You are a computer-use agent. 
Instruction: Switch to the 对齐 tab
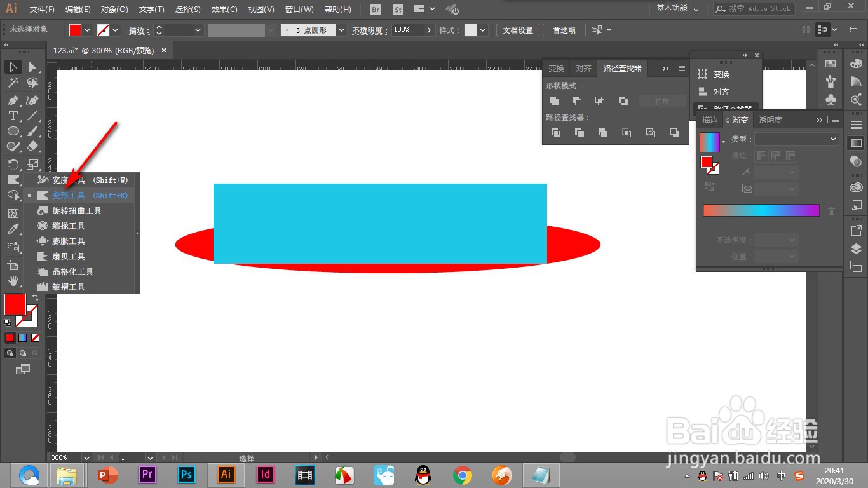583,69
